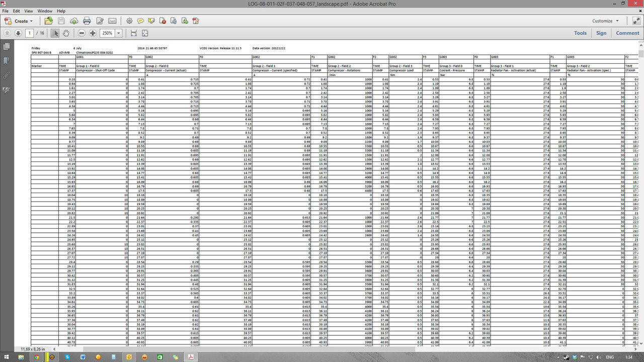Click the page number input field
This screenshot has height=362, width=644.
[30, 33]
